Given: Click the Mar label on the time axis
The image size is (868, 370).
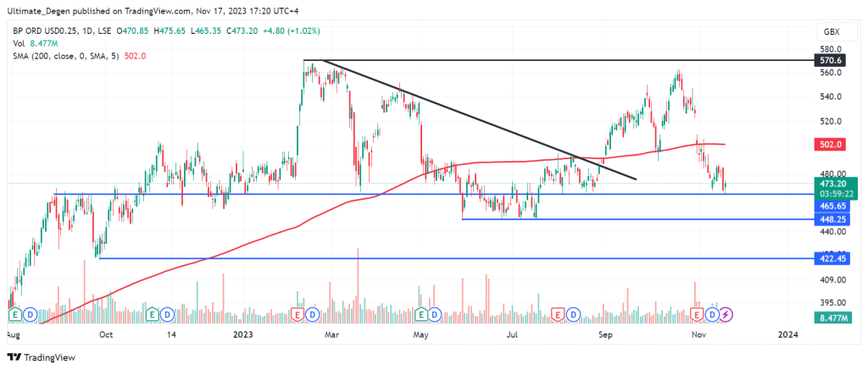Looking at the screenshot, I should pos(331,334).
